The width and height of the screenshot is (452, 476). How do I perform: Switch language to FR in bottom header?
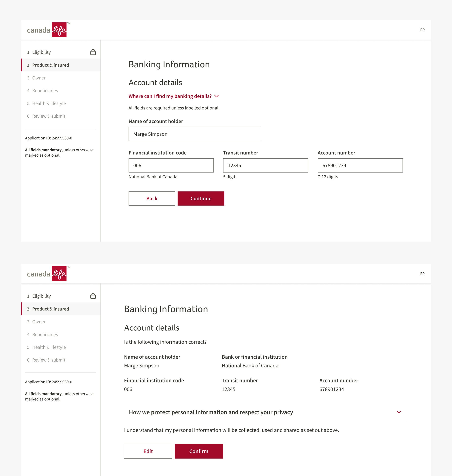(x=422, y=274)
